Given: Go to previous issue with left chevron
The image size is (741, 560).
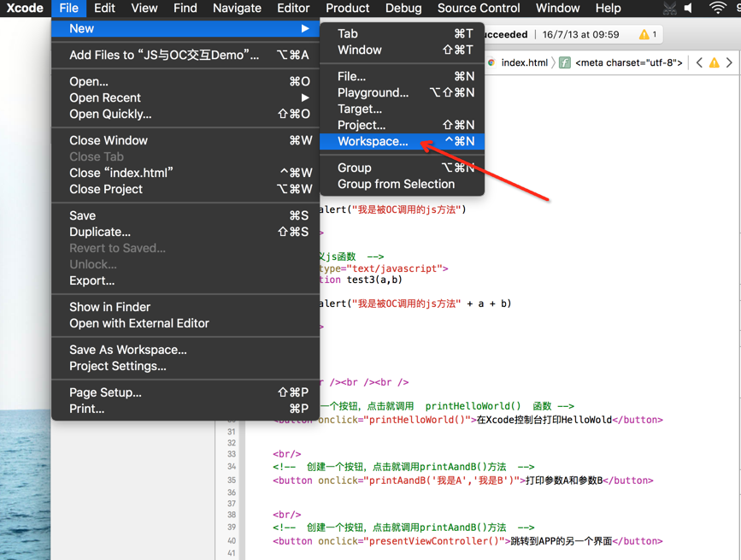Looking at the screenshot, I should pos(699,62).
